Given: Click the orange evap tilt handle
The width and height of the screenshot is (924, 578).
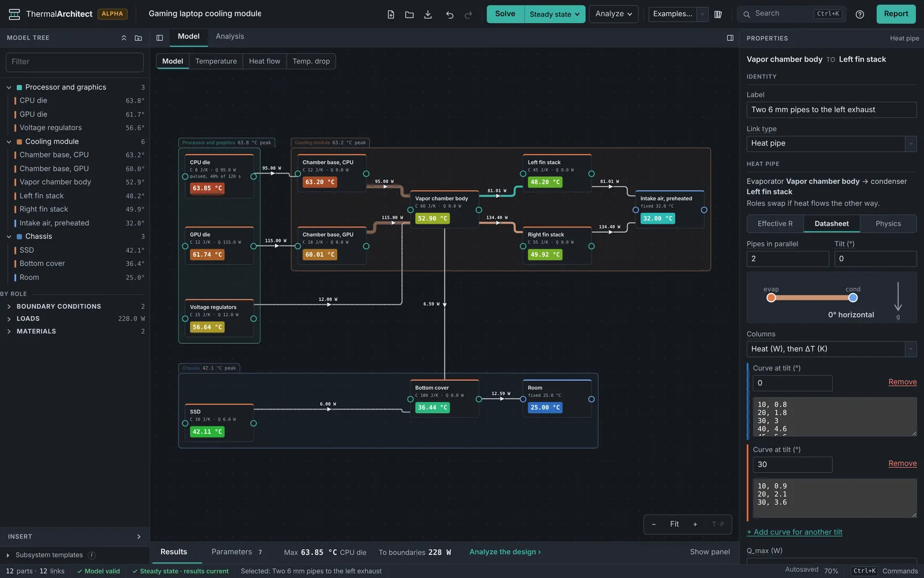Looking at the screenshot, I should 771,298.
